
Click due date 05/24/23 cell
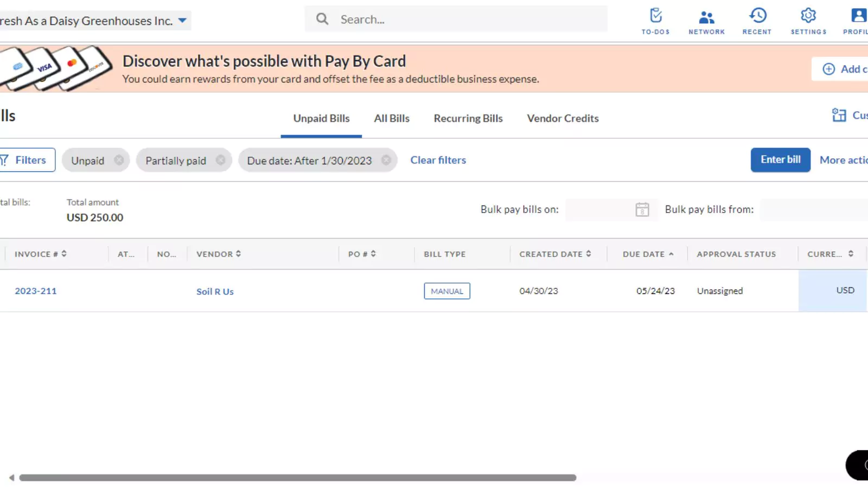pyautogui.click(x=655, y=291)
